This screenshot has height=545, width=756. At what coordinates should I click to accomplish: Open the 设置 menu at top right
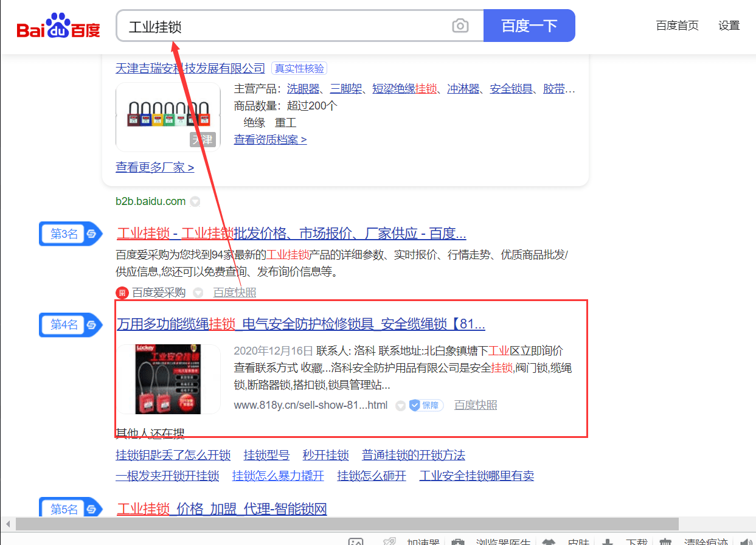[729, 26]
